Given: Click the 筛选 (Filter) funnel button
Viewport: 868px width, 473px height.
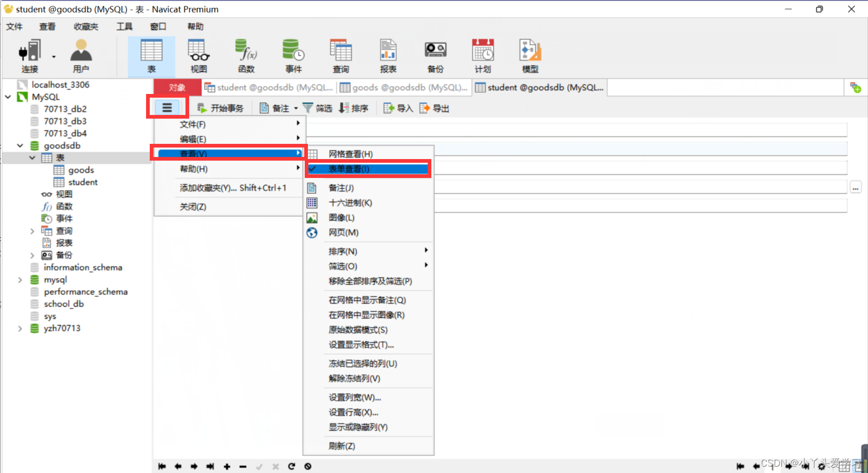Looking at the screenshot, I should coord(317,108).
